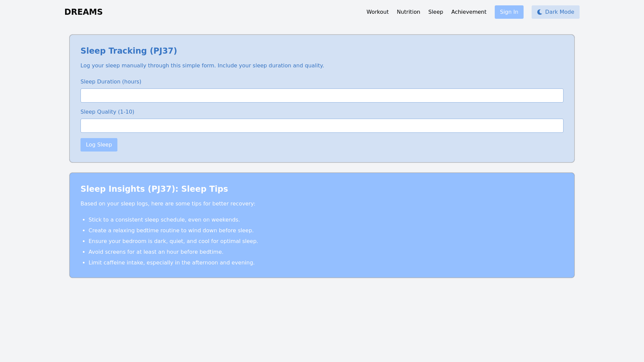
Task: Click the Sleep Tips insights panel
Action: click(322, 225)
